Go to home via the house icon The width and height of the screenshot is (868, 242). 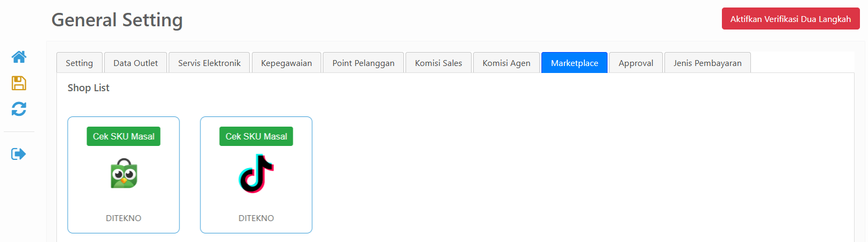(19, 57)
